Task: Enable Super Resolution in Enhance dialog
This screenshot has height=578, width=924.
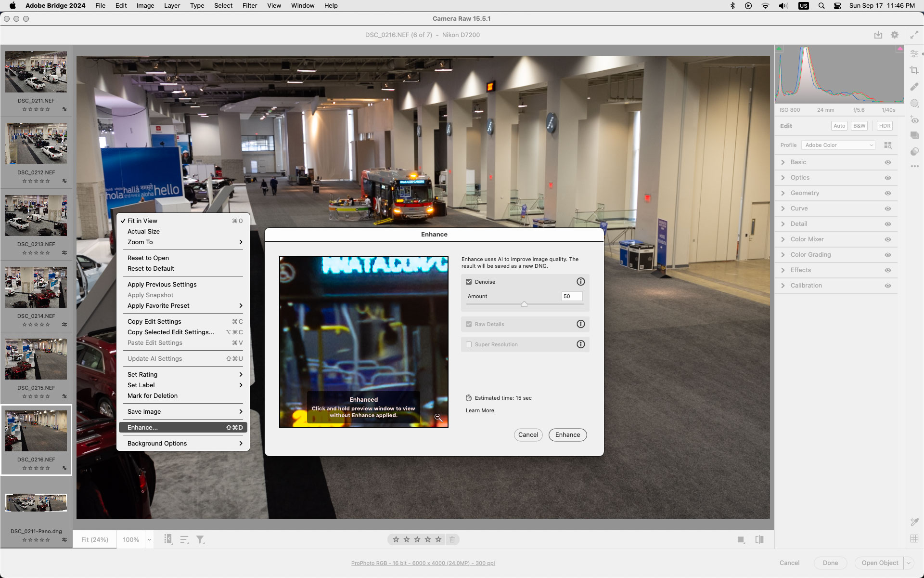Action: click(x=469, y=344)
